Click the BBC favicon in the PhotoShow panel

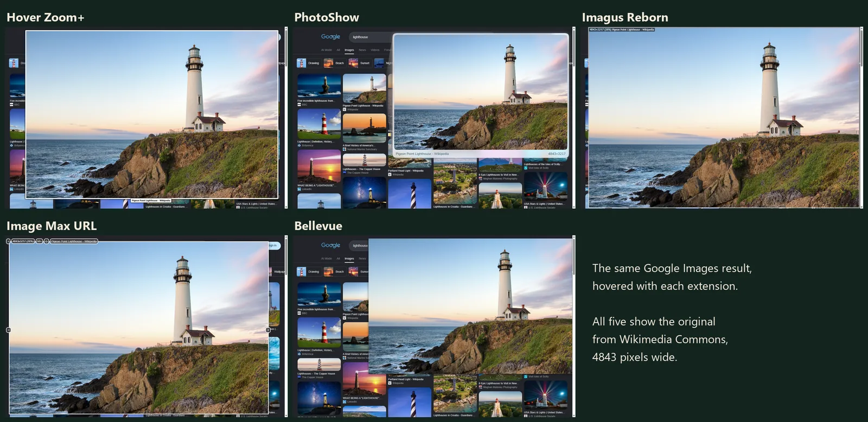pyautogui.click(x=299, y=105)
